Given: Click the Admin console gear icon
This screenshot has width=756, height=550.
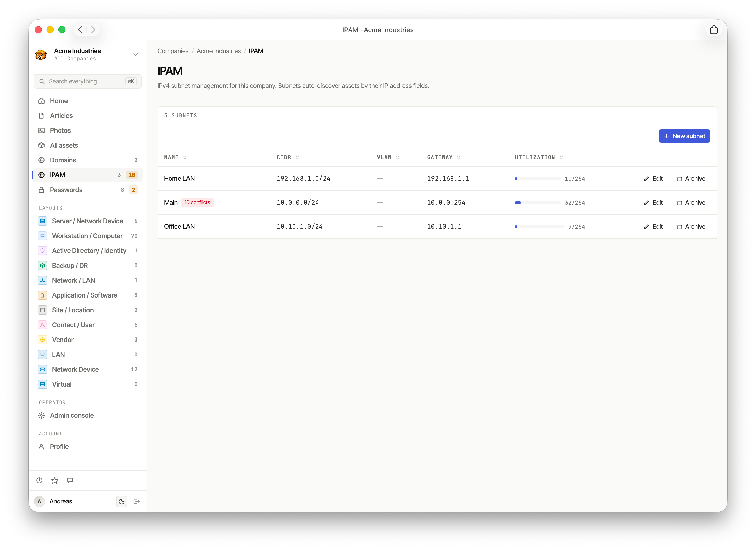Looking at the screenshot, I should [41, 415].
